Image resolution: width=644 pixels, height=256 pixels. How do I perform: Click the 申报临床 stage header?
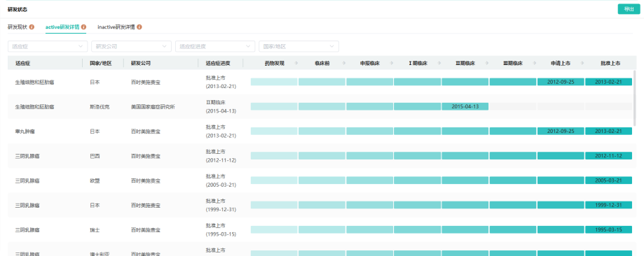(369, 64)
